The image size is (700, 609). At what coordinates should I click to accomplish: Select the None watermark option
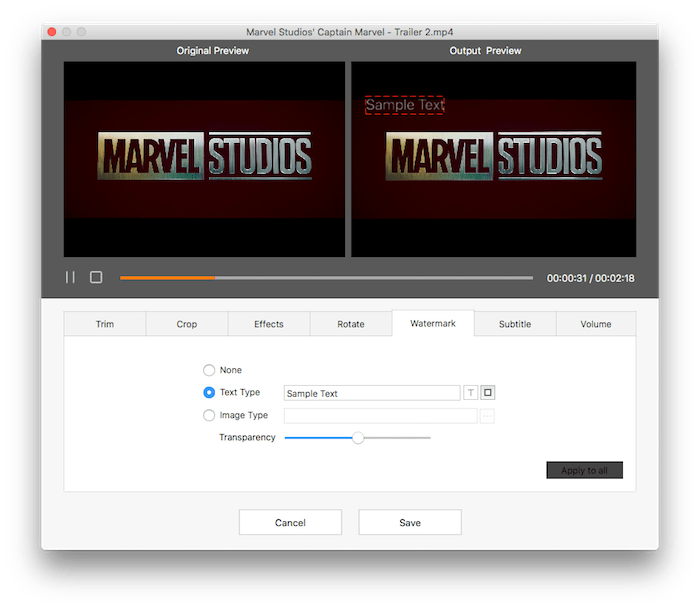click(209, 370)
